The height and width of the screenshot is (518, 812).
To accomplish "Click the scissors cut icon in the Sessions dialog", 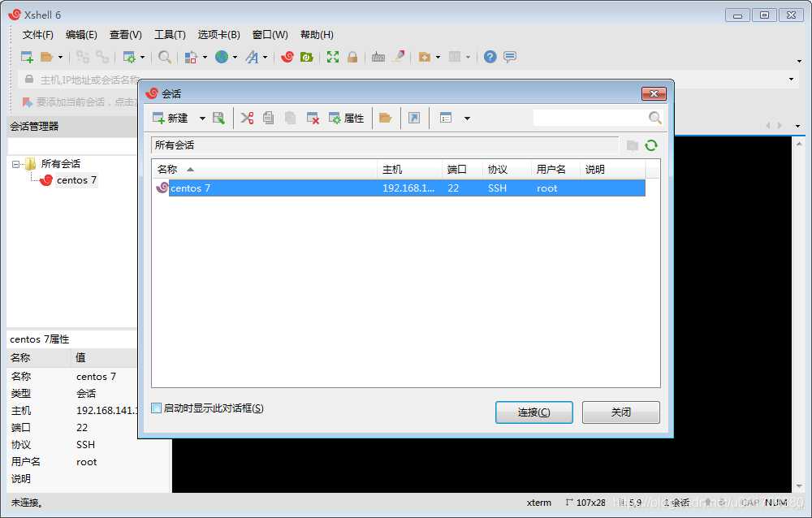I will pyautogui.click(x=247, y=118).
